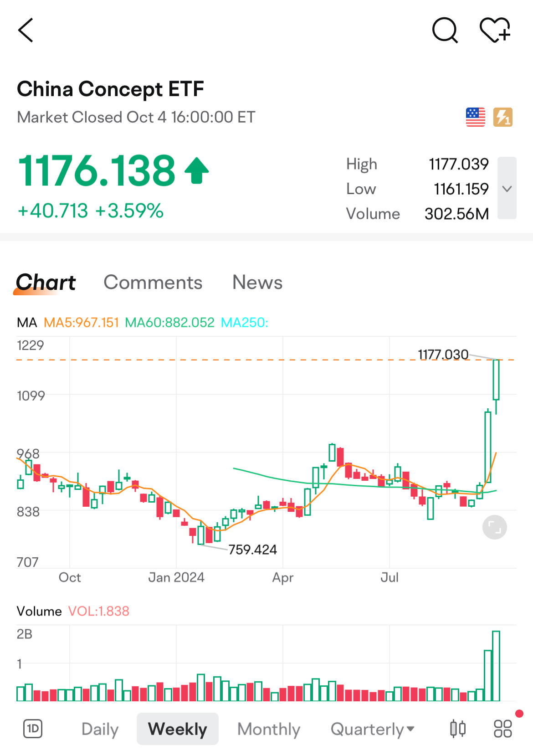This screenshot has height=756, width=533.
Task: Select the Weekly timeframe
Action: [x=178, y=729]
